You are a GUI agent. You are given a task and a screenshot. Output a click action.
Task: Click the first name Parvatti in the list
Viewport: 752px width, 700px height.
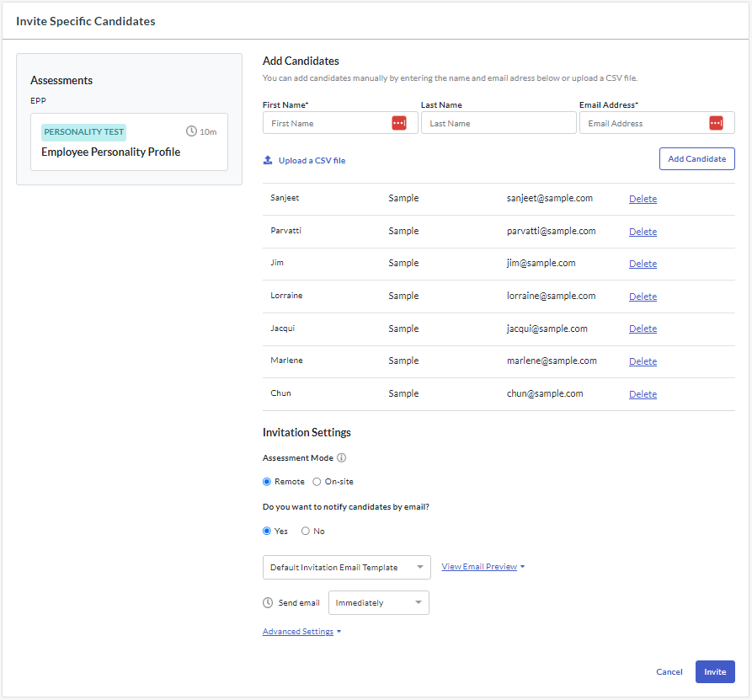285,231
